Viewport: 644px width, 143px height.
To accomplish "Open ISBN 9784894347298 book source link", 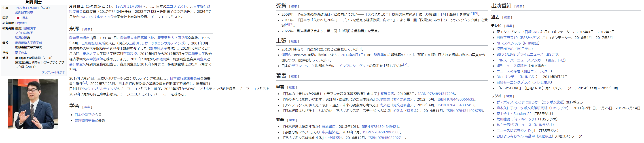I will [x=436, y=94].
